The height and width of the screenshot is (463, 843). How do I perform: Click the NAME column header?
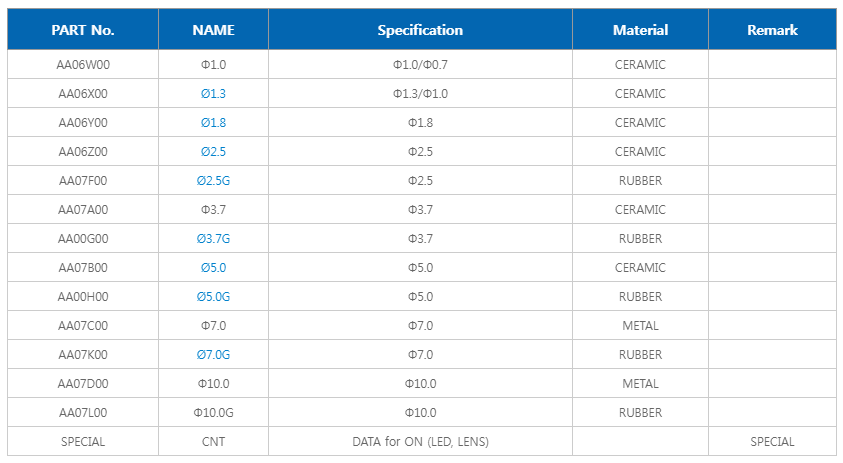pos(213,30)
